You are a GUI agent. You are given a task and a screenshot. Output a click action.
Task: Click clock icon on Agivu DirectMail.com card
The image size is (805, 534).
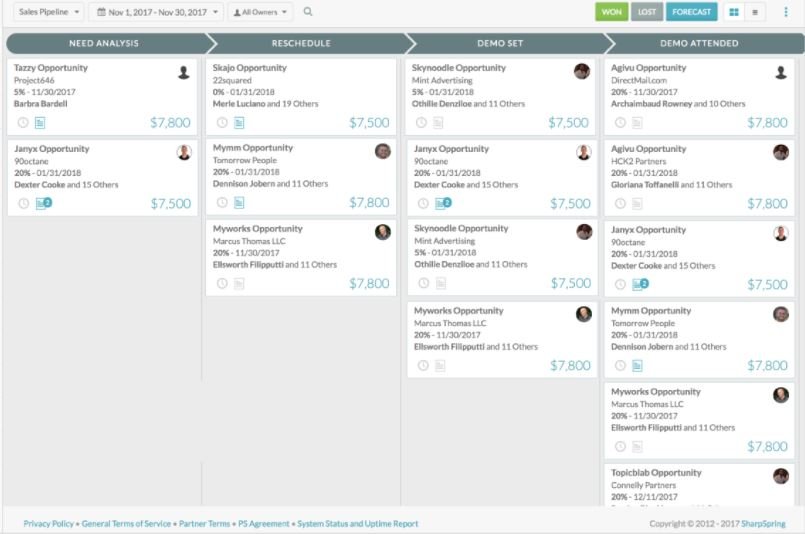(x=620, y=122)
